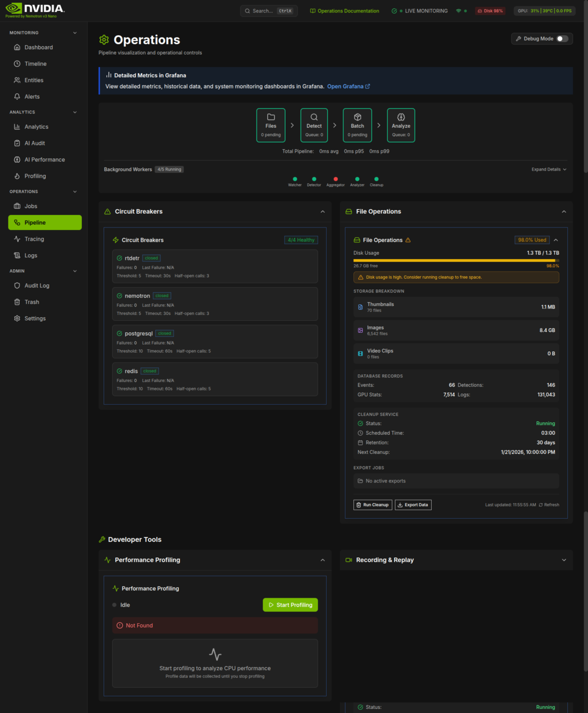Expand the Recording & Replay panel
Screen dimensions: 588x713
coord(563,559)
